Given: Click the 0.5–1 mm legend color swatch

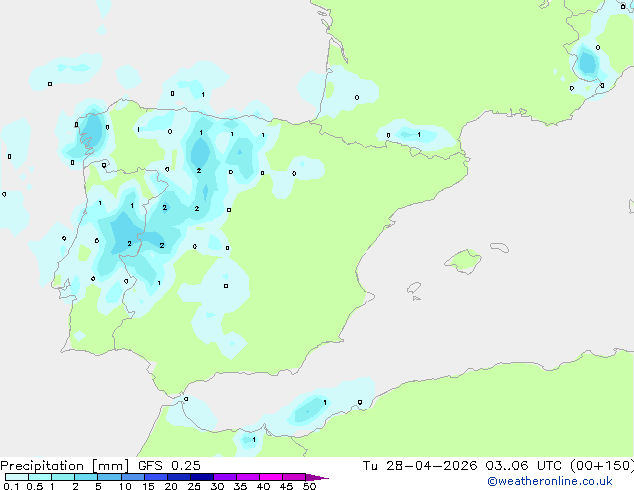Looking at the screenshot, I should 40,477.
